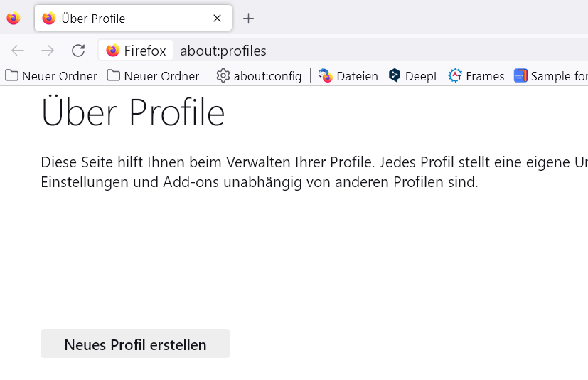Open a new tab with the plus button
588x380 pixels.
click(x=248, y=19)
